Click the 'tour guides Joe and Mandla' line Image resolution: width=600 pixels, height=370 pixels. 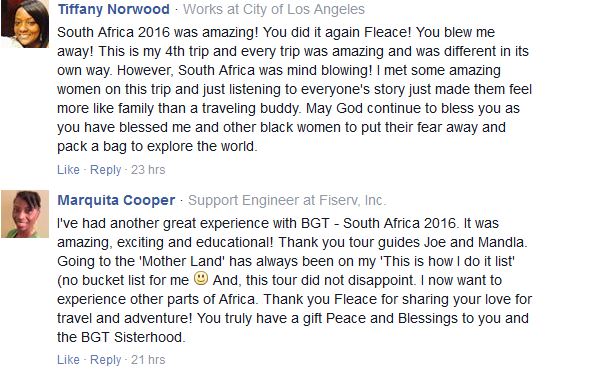coord(292,242)
